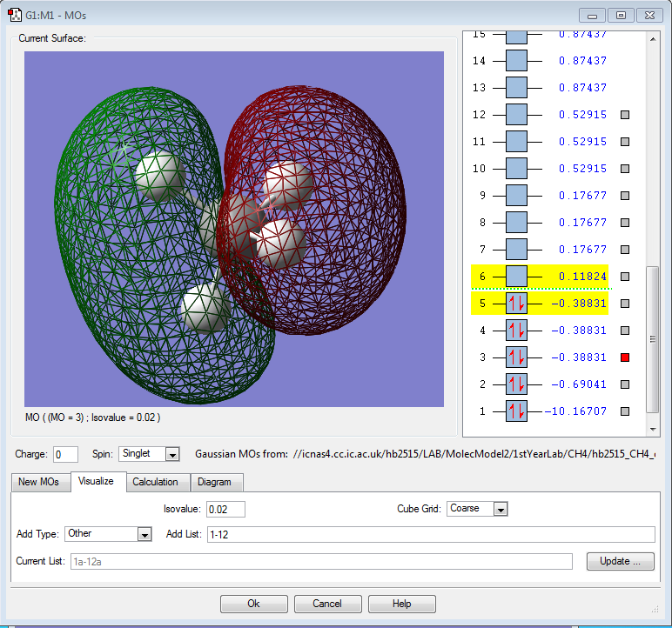Screen dimensions: 672x628
Task: Toggle the red surface marker for orbital 3
Action: click(624, 357)
